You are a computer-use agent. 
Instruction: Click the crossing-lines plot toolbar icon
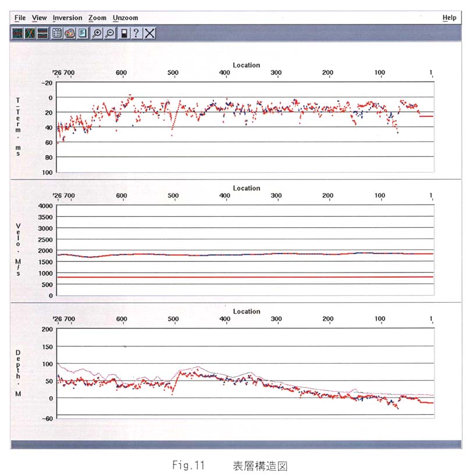(x=30, y=33)
